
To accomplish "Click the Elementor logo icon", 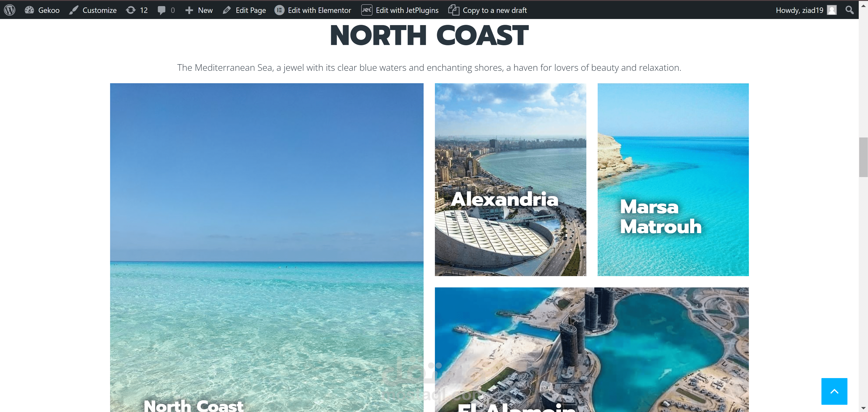I will click(279, 10).
